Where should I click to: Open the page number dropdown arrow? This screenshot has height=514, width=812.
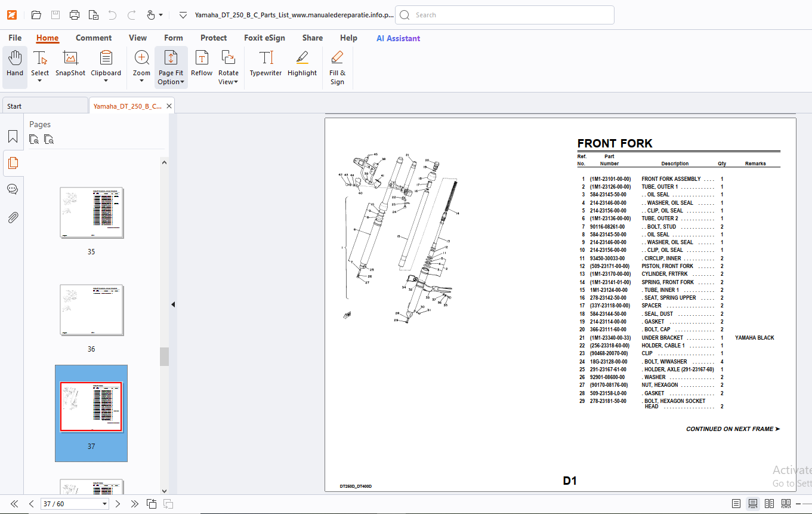(105, 504)
